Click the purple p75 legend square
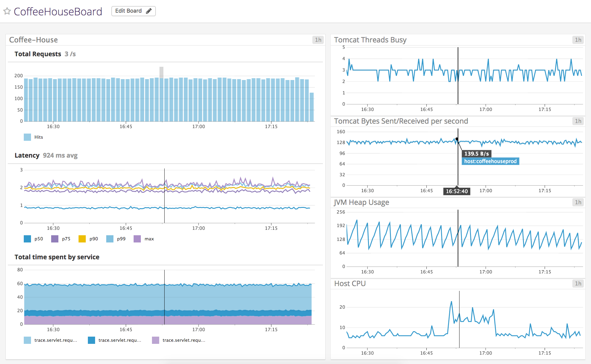The width and height of the screenshot is (591, 364). pyautogui.click(x=54, y=239)
